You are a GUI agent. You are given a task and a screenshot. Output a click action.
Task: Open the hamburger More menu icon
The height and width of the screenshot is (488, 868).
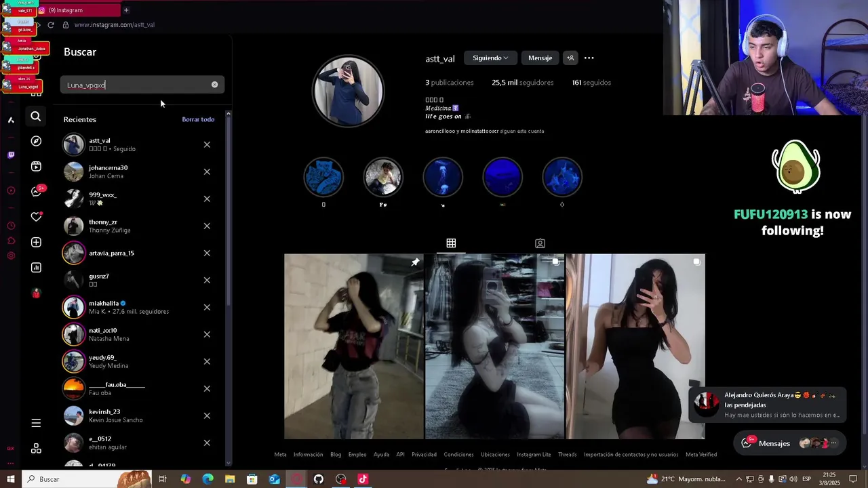tap(36, 423)
